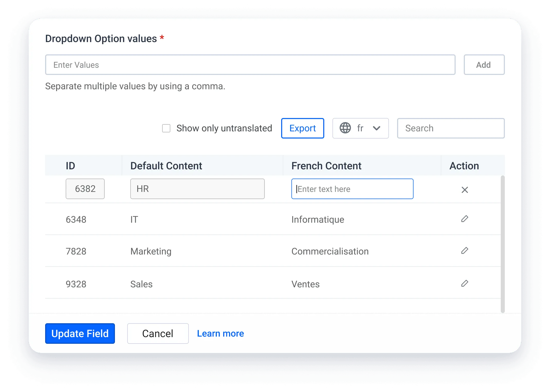550x392 pixels.
Task: Open the Learn more link
Action: click(x=220, y=333)
